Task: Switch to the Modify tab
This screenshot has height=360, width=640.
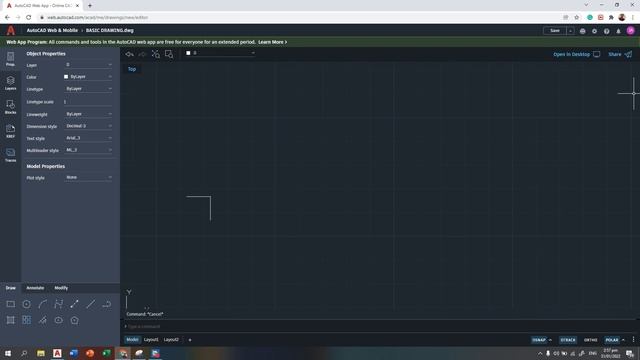Action: 61,288
